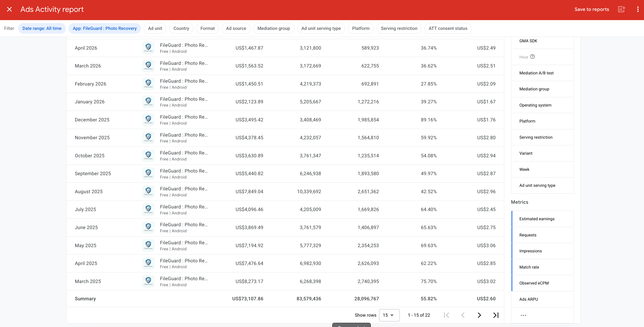Screen dimensions: 644x327
Task: Toggle Match rate metric
Action: tap(542, 267)
